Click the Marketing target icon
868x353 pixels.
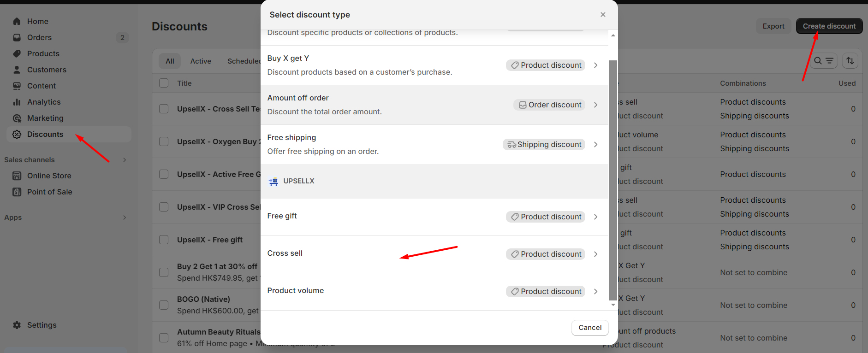17,118
